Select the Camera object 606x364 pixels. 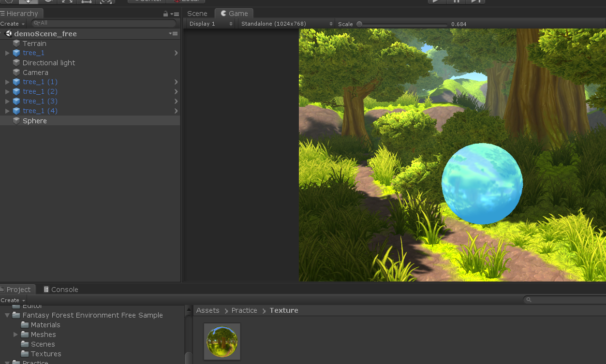tap(90, 73)
